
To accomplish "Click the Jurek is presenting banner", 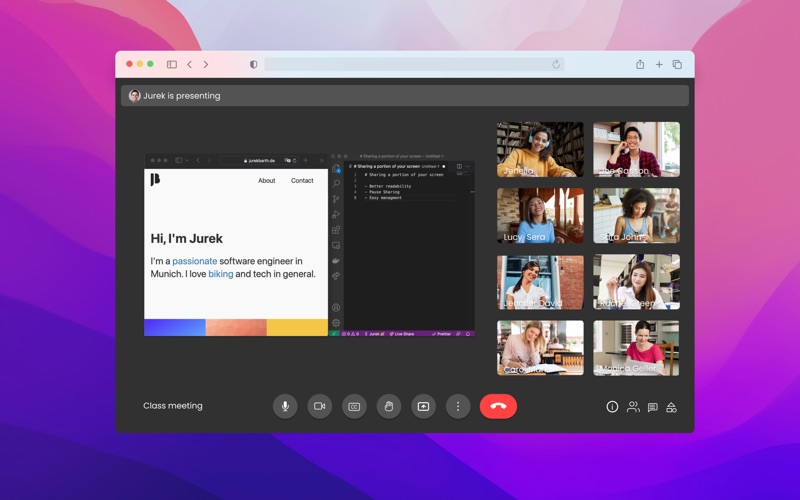I will [405, 95].
